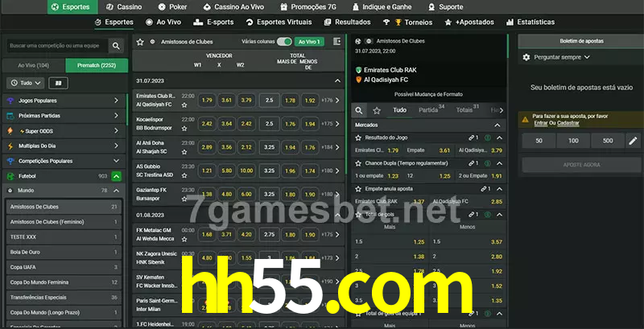This screenshot has height=329, width=644.
Task: Click the market search magnifier in match panel
Action: (x=359, y=110)
